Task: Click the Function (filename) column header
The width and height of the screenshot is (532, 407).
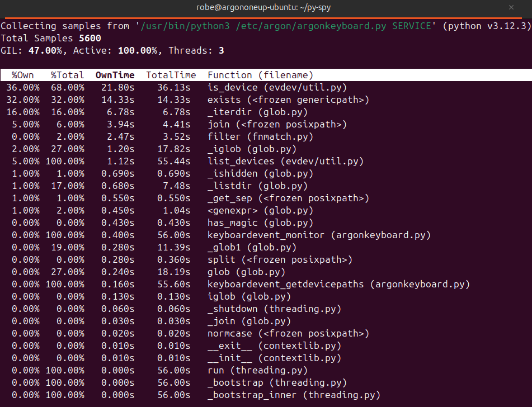Action: click(x=260, y=75)
